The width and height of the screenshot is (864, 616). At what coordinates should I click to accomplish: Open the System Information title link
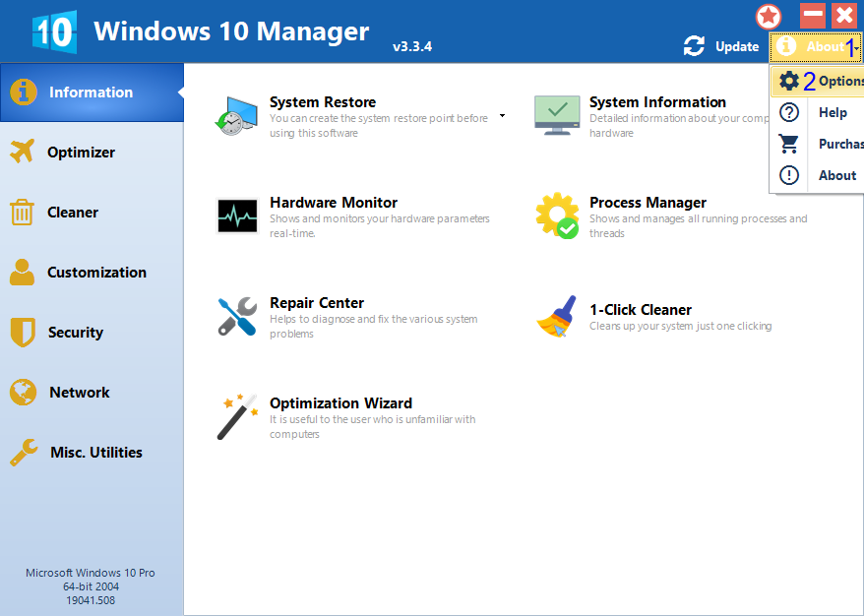(x=657, y=102)
